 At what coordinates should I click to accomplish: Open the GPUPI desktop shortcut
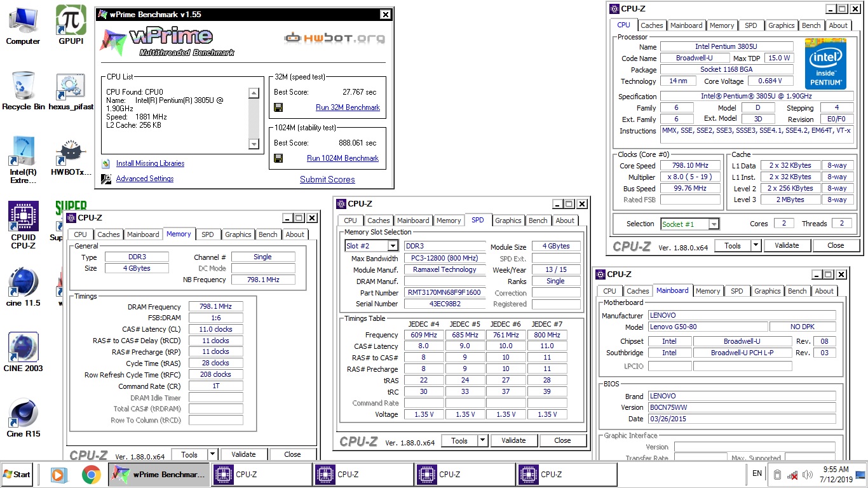[x=71, y=25]
